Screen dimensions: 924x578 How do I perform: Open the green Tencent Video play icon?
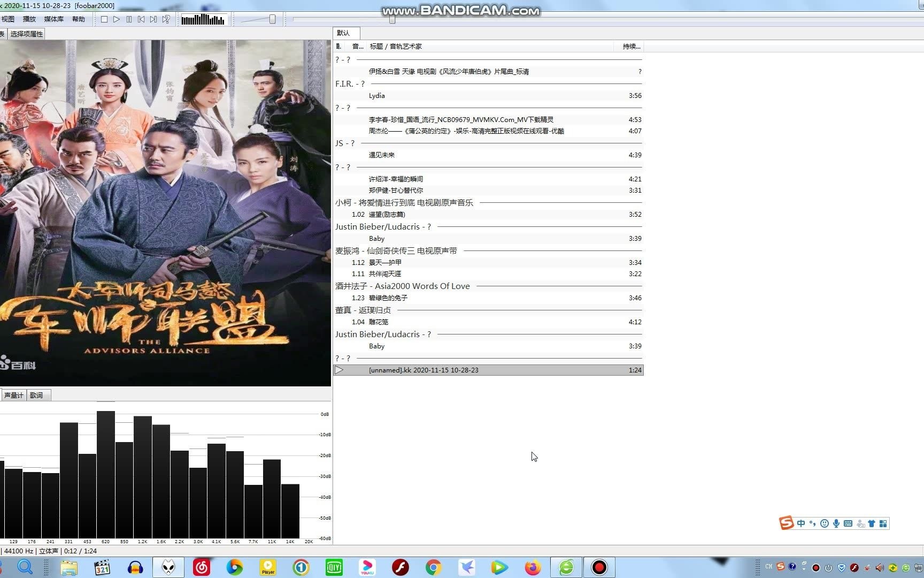pos(499,567)
